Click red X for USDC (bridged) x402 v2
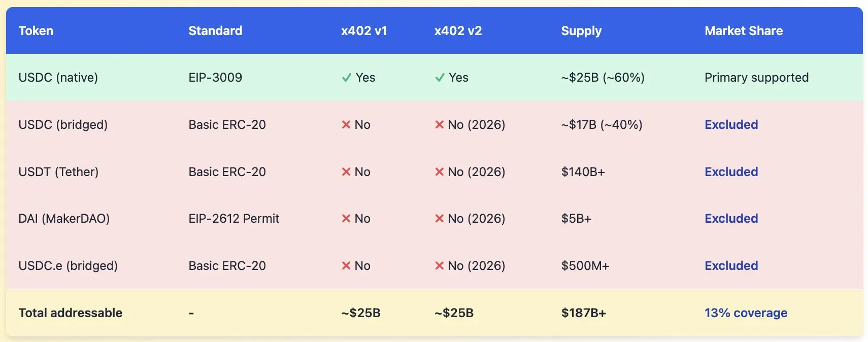Viewport: 868px width, 342px height. click(x=440, y=125)
